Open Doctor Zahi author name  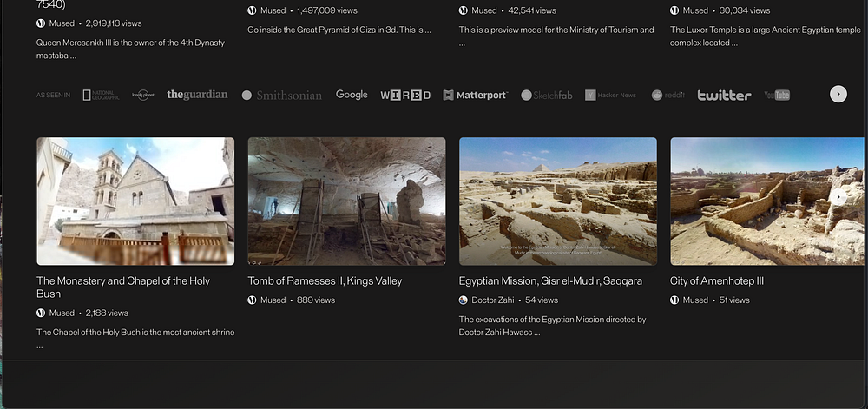click(493, 300)
